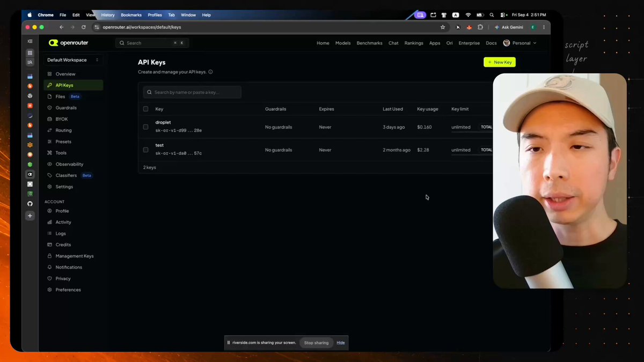Open the macOS Spotlight search icon

coord(492,15)
